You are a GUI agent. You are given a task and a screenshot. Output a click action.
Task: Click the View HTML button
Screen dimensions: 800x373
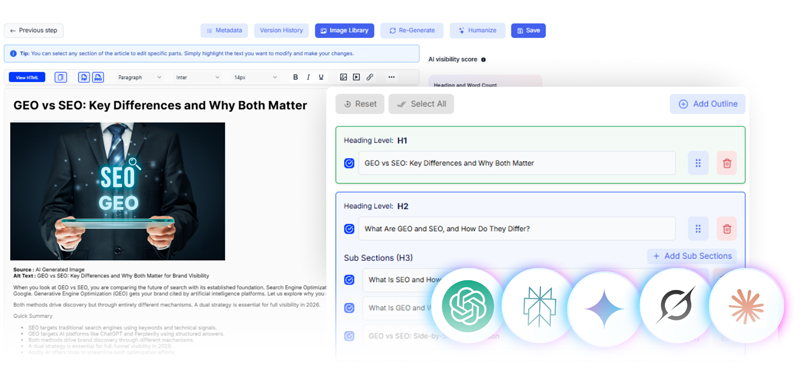[27, 78]
